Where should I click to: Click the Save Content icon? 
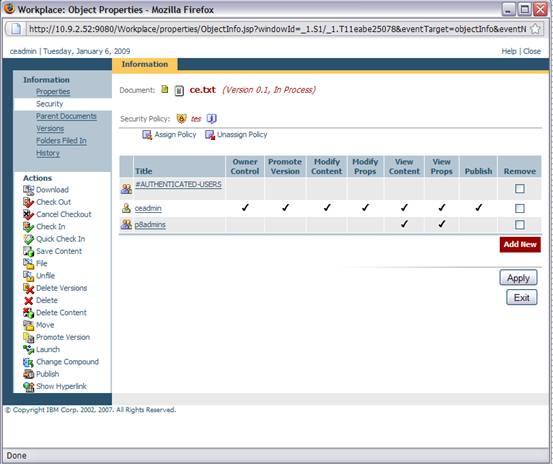28,251
